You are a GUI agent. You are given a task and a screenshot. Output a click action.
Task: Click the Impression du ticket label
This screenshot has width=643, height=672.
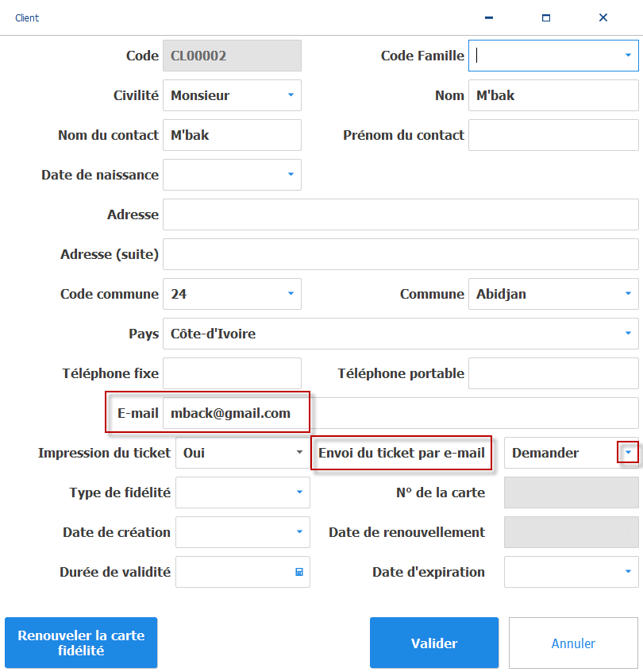pos(104,453)
